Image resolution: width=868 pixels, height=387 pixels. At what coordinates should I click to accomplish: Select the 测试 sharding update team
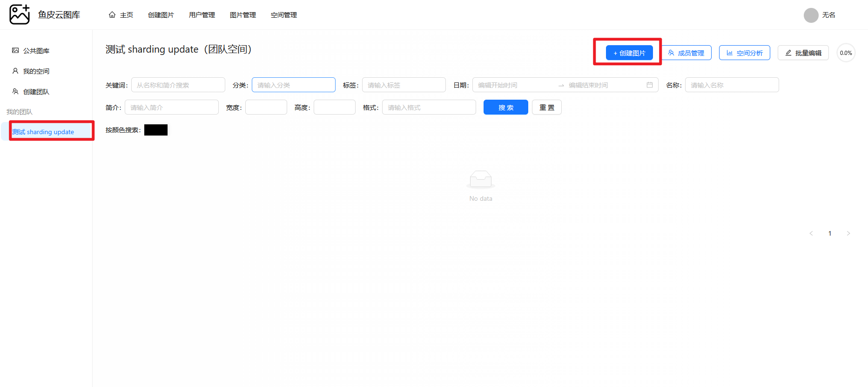[47, 132]
